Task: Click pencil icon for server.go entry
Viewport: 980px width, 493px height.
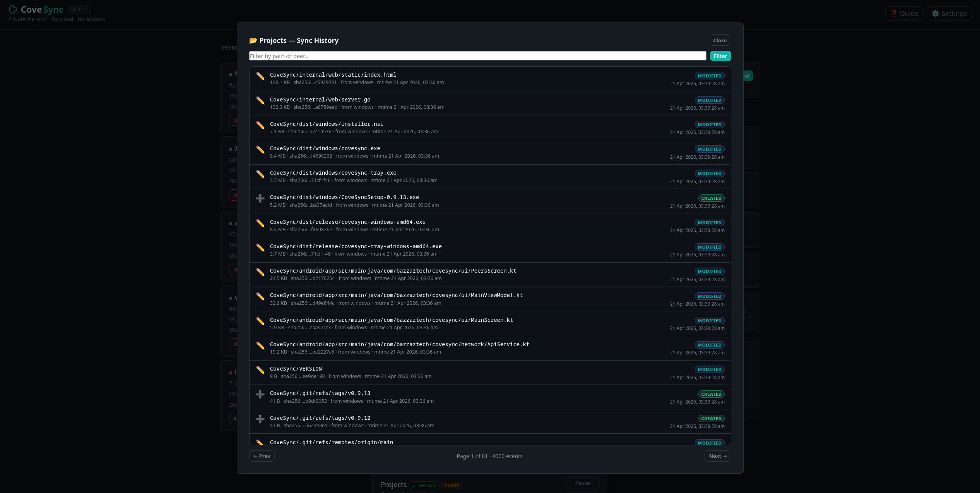Action: tap(260, 101)
